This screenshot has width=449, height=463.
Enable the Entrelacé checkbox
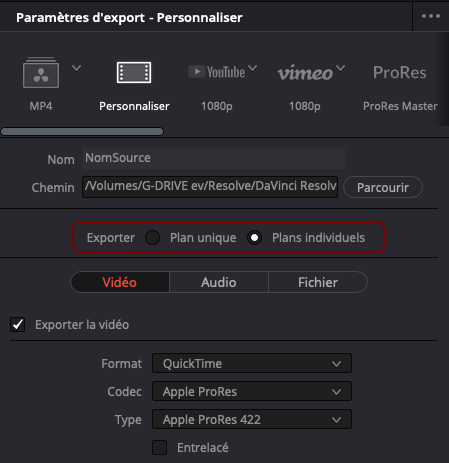160,447
